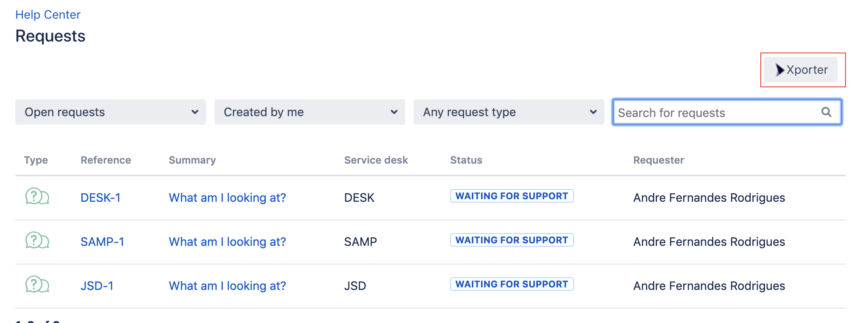This screenshot has height=323, width=868.
Task: Expand the Any request type dropdown
Action: coord(509,112)
